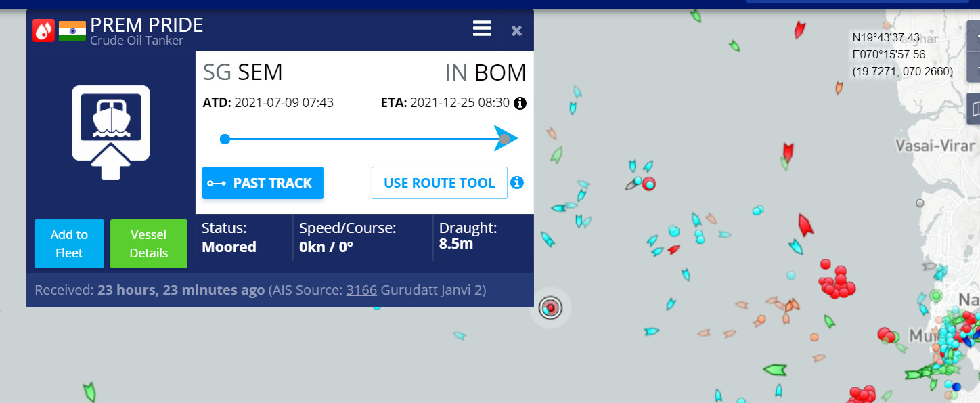
Task: Open the vessel panel hamburger menu
Action: [482, 28]
